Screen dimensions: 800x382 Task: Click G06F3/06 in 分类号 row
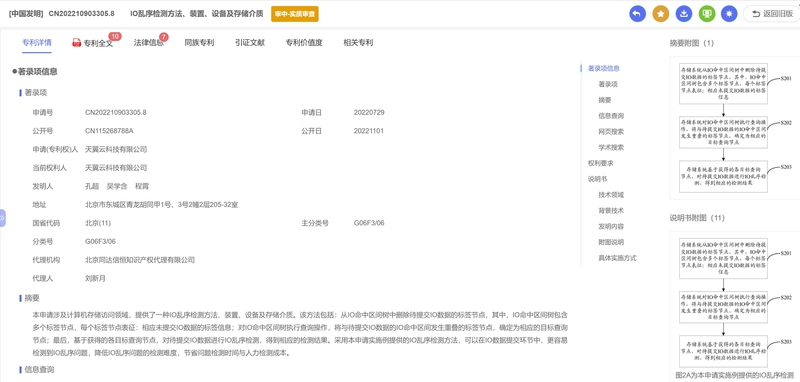coord(101,241)
